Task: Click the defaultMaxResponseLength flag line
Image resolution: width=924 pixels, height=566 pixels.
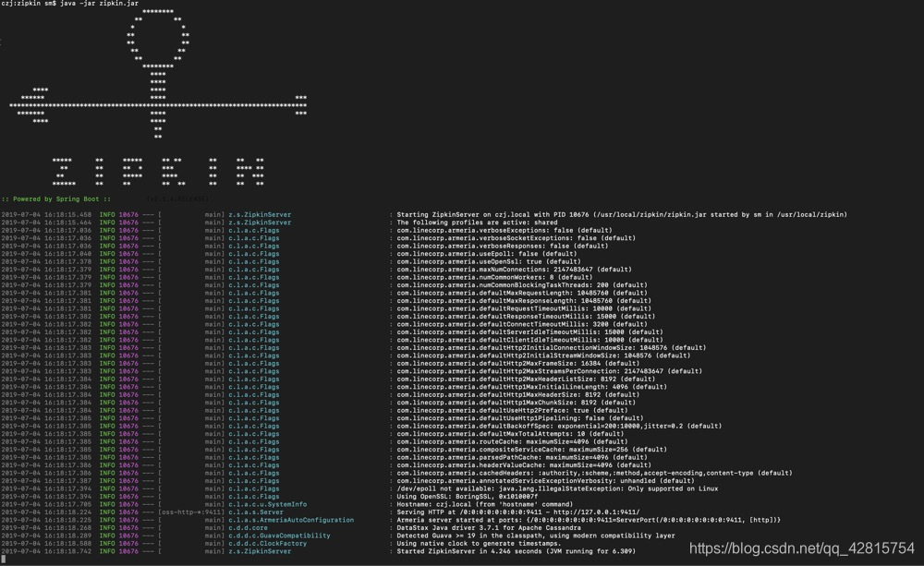Action: (x=524, y=300)
